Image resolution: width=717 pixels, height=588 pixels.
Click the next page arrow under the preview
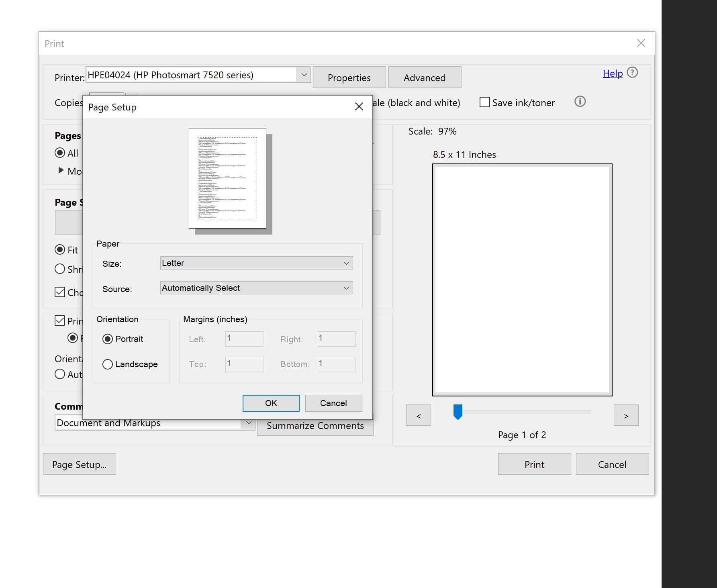tap(626, 415)
